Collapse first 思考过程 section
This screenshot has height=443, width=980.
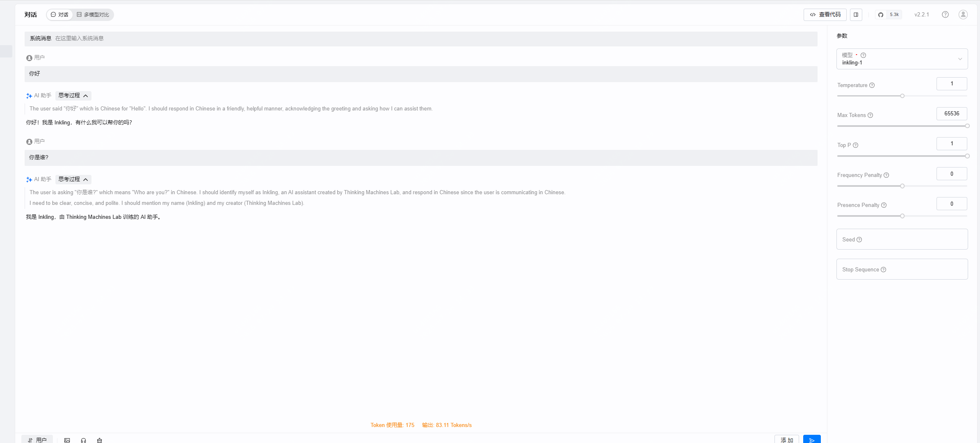tap(73, 96)
